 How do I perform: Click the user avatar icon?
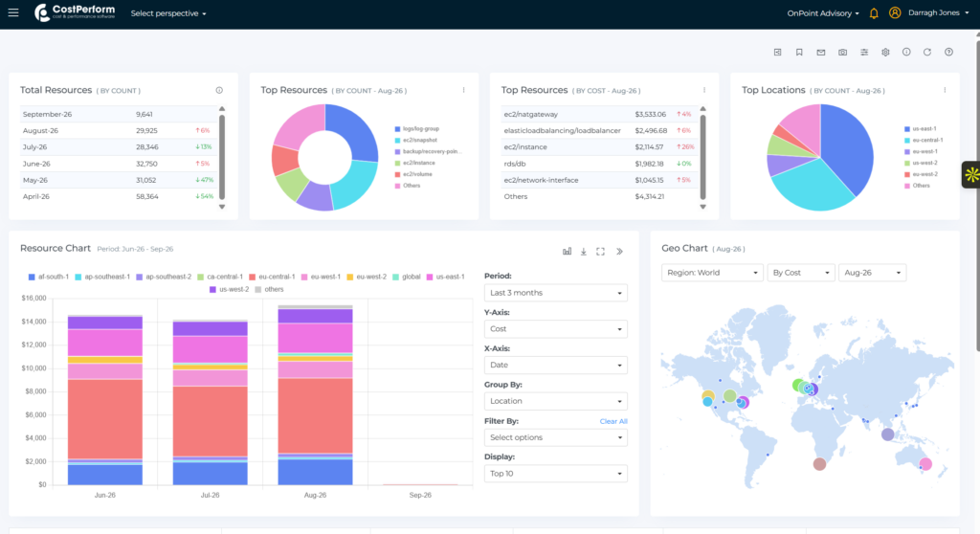[x=895, y=12]
